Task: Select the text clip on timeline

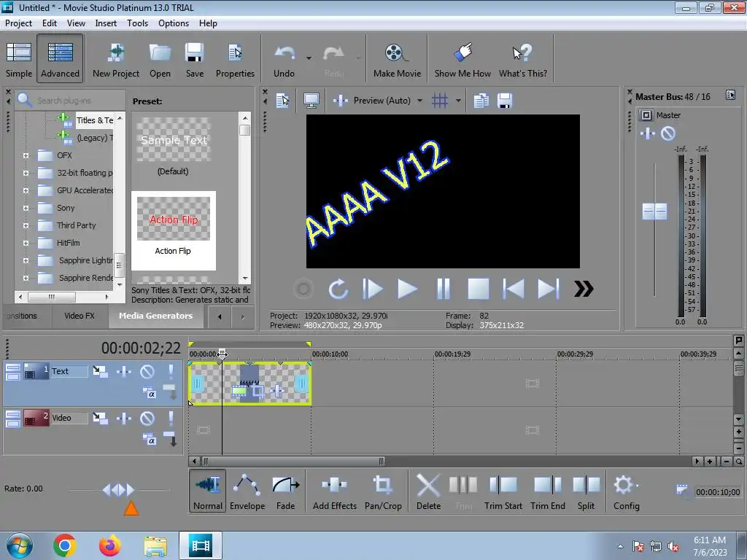Action: tap(249, 384)
